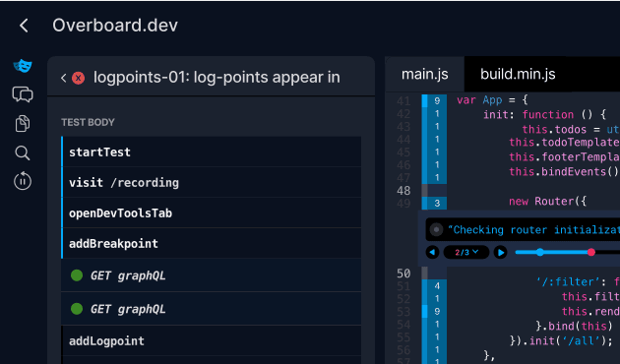The width and height of the screenshot is (620, 364).
Task: Expand the first GET graphQL request
Action: [212, 275]
